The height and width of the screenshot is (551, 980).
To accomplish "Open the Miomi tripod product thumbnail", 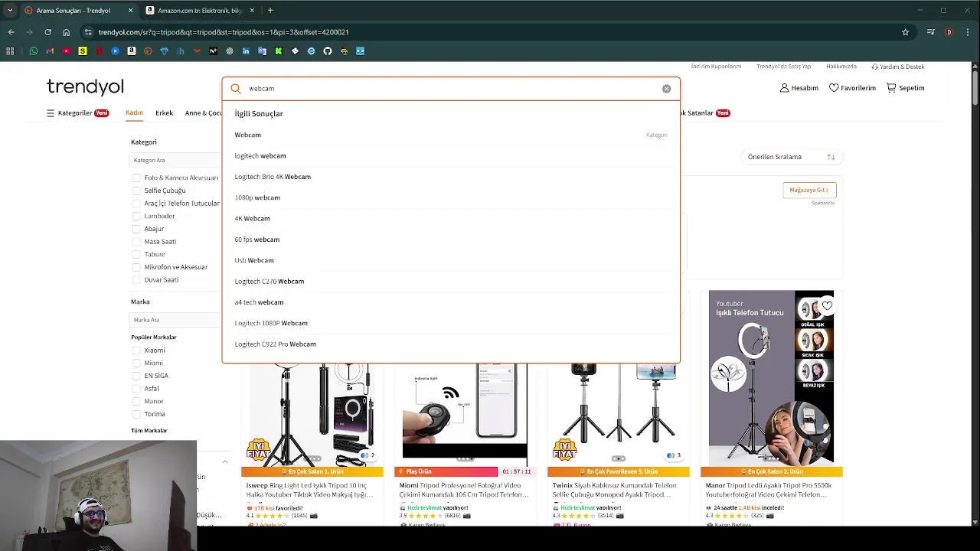I will pos(465,413).
